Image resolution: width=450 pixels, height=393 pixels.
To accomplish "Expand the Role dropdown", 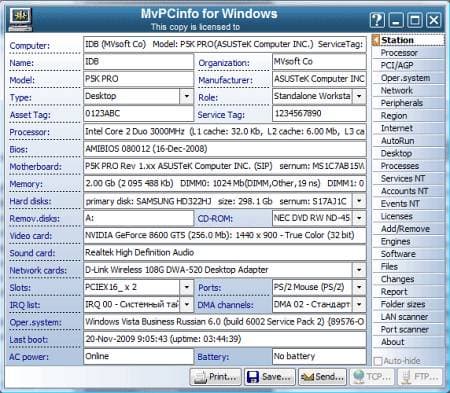I will tap(359, 96).
